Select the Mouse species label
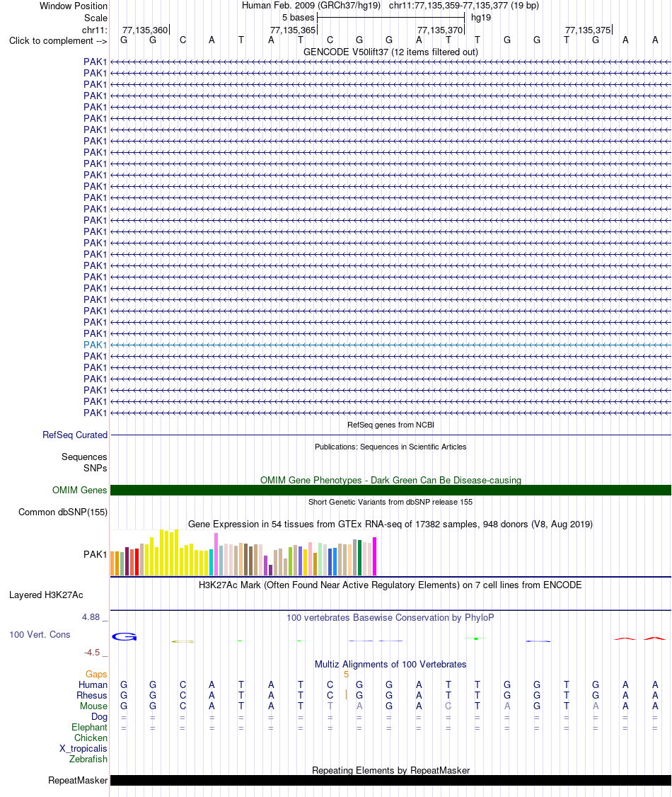 click(x=93, y=706)
